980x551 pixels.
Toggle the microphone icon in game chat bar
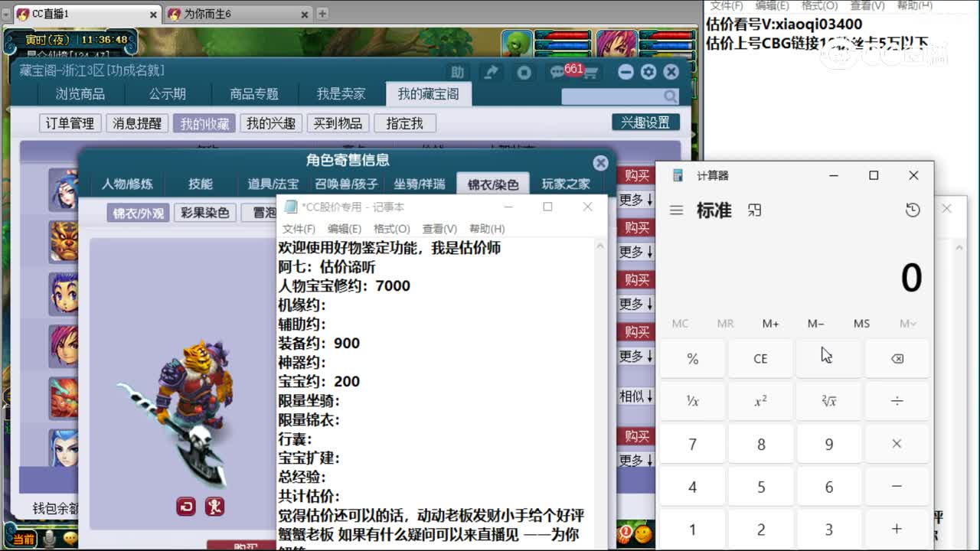tap(50, 539)
